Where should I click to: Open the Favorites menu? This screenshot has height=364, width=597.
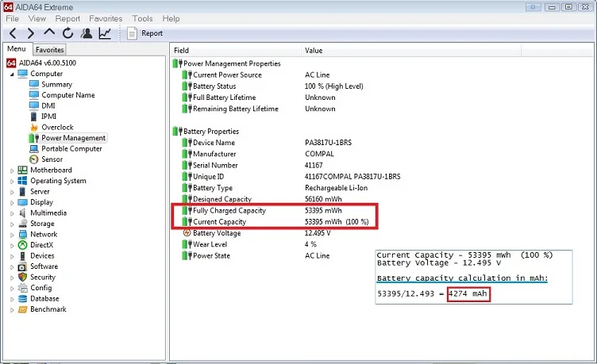tap(106, 19)
